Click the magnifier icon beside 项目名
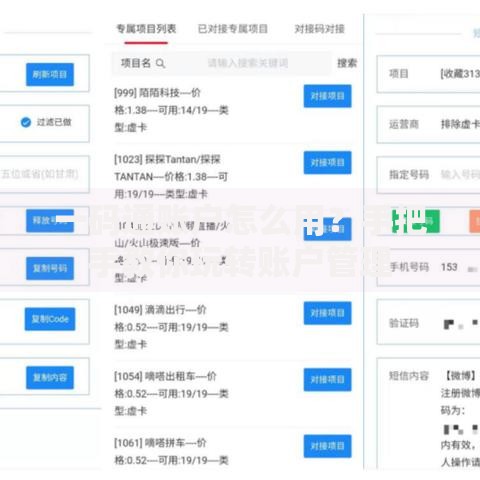The height and width of the screenshot is (480, 480). pos(160,63)
